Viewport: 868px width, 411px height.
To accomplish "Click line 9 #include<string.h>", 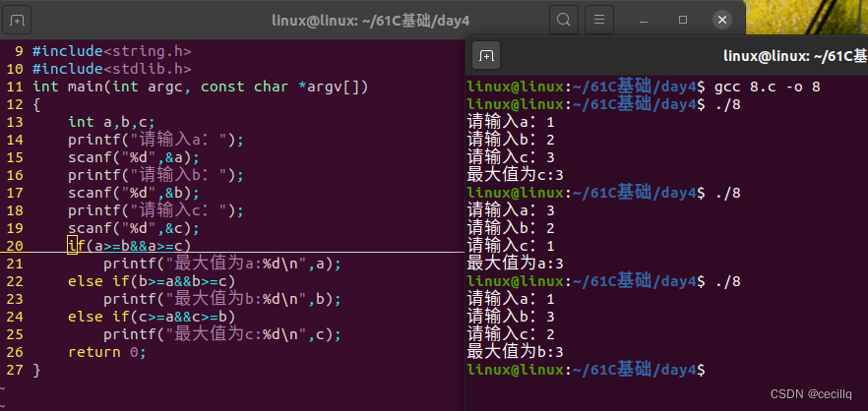I will (x=112, y=51).
